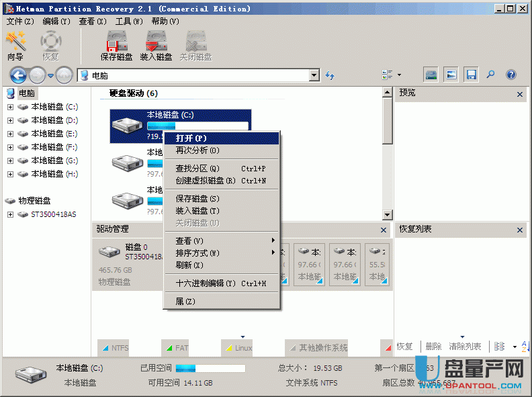Open the 编辑 menu

click(56, 21)
